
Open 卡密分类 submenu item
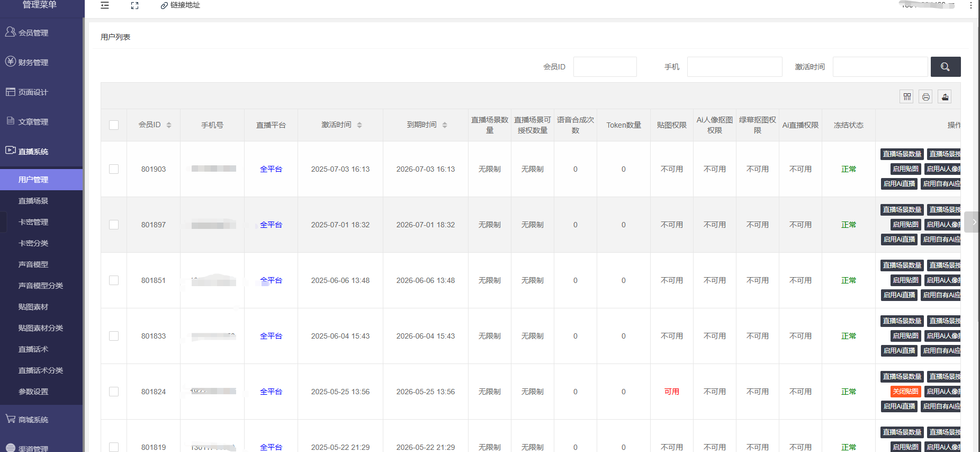click(41, 243)
